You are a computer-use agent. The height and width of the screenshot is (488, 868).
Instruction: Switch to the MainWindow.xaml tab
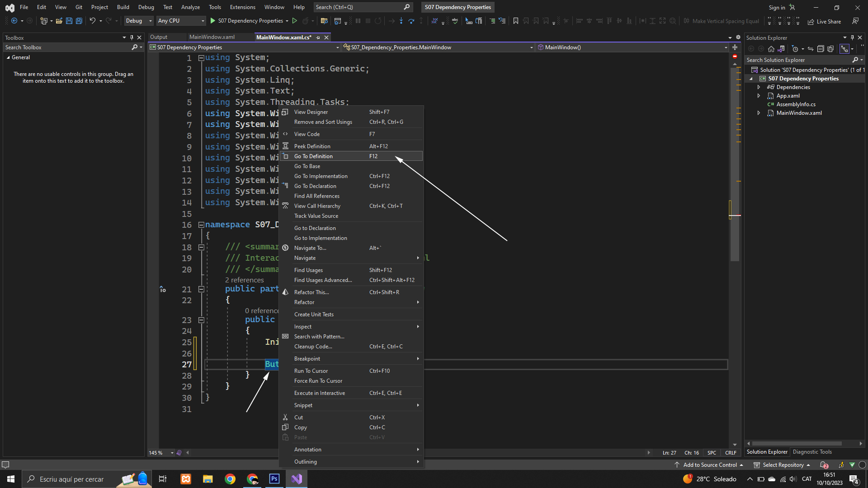tap(212, 38)
